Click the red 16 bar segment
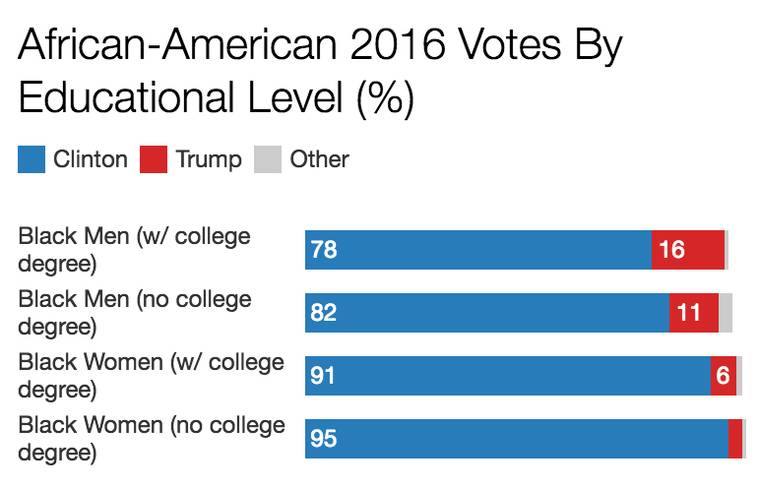Viewport: 760px width, 488px height. point(688,250)
